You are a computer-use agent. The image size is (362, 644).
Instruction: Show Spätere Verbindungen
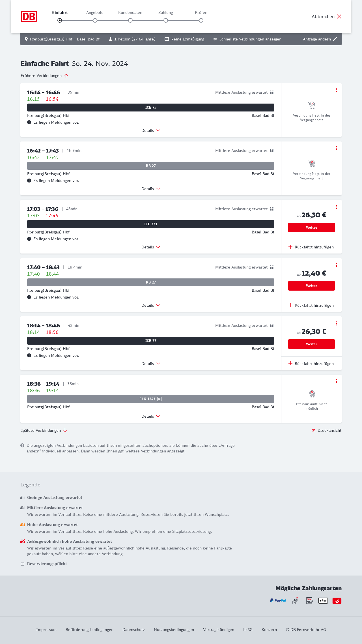[x=44, y=430]
